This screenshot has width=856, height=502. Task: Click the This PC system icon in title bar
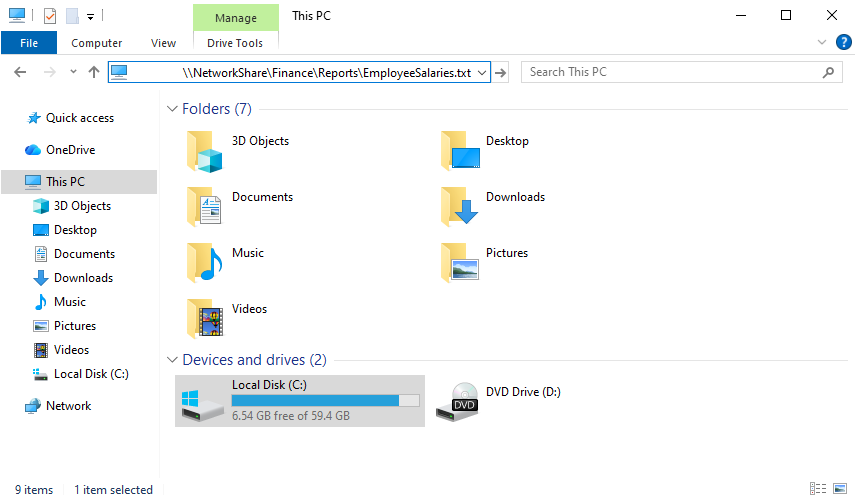[x=17, y=15]
